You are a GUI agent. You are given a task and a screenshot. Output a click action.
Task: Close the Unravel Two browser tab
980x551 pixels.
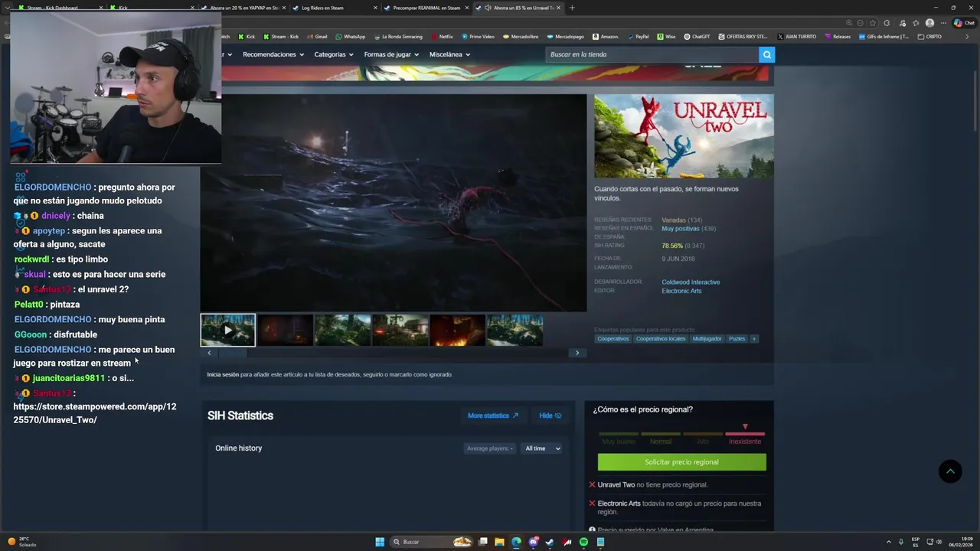(x=558, y=8)
